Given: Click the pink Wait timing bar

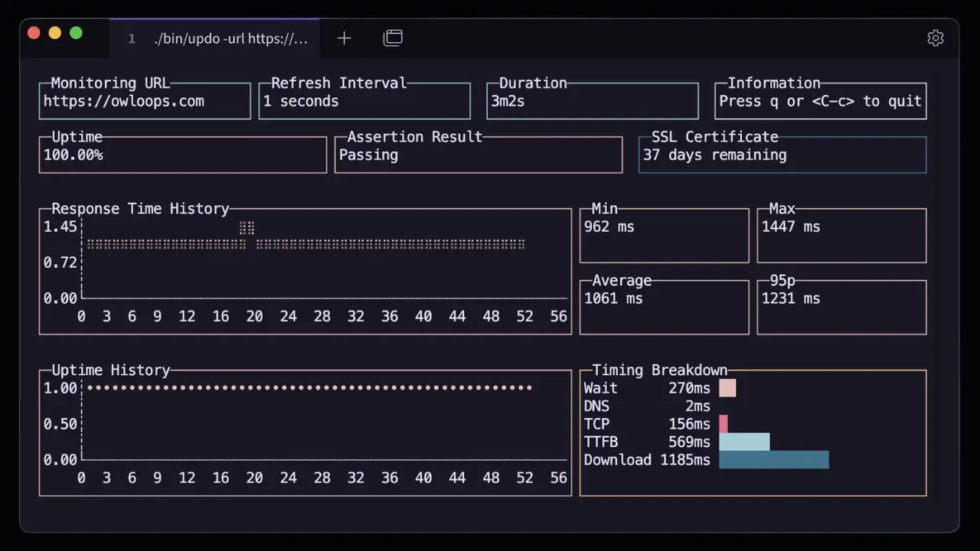Looking at the screenshot, I should pos(727,388).
